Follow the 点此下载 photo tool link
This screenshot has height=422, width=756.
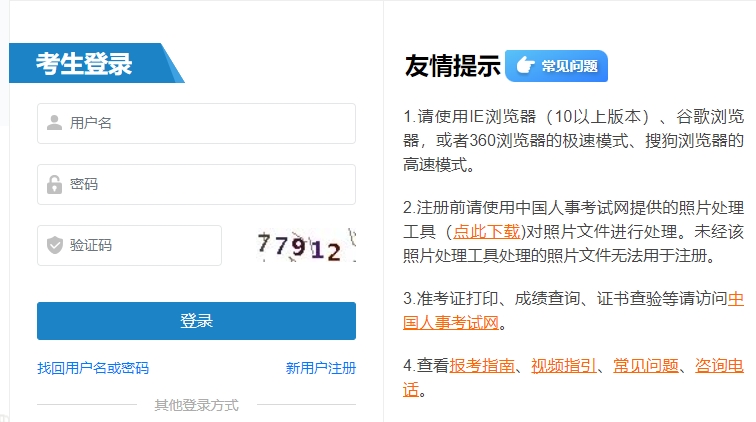[x=486, y=231]
